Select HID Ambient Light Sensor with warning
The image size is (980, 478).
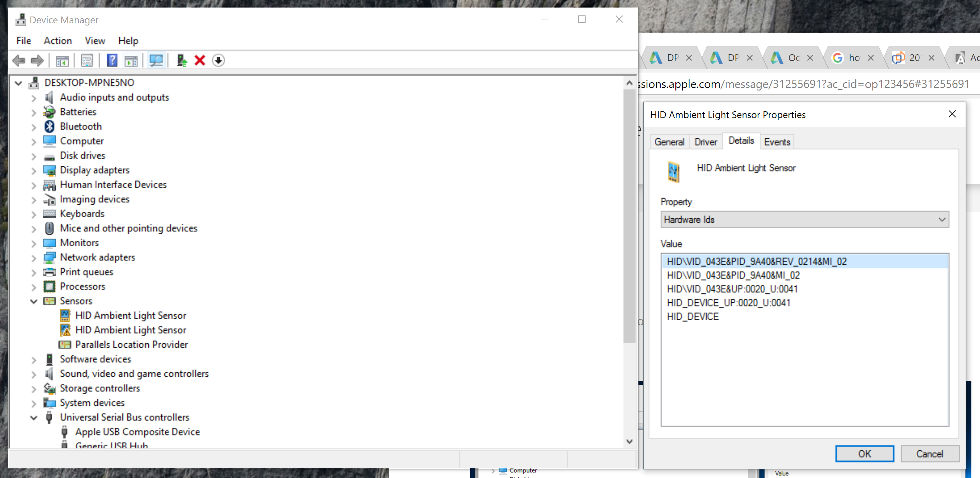coord(130,330)
